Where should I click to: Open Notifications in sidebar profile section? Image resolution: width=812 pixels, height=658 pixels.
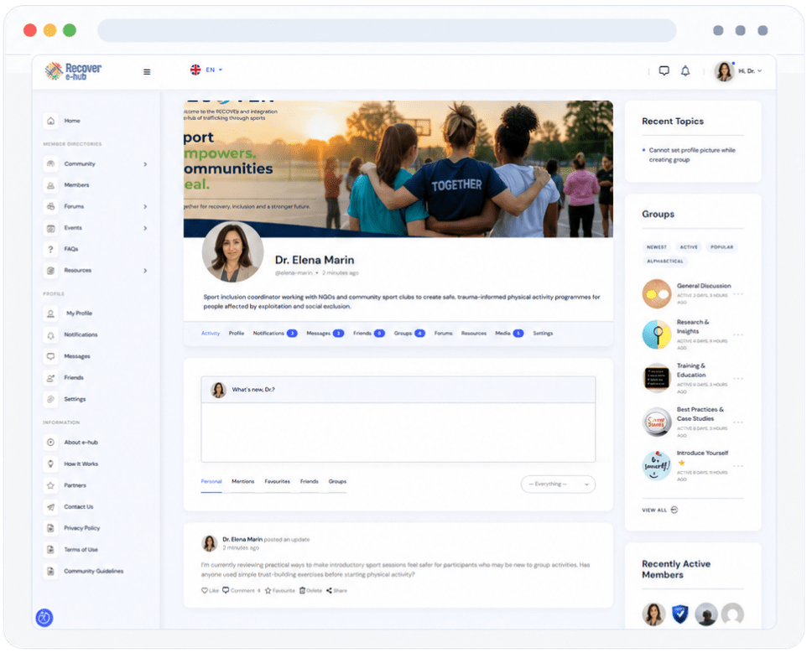click(81, 335)
